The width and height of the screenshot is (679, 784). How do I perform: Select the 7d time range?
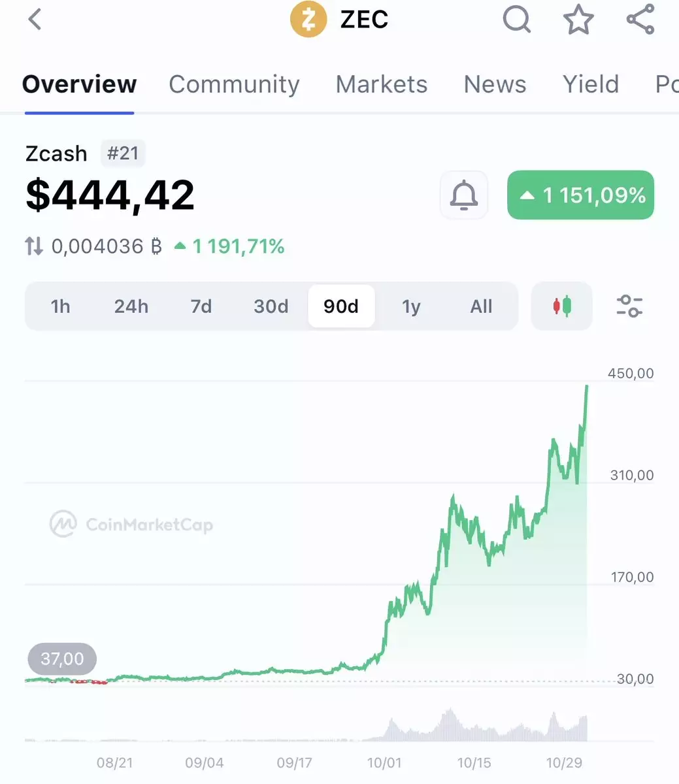coord(201,306)
